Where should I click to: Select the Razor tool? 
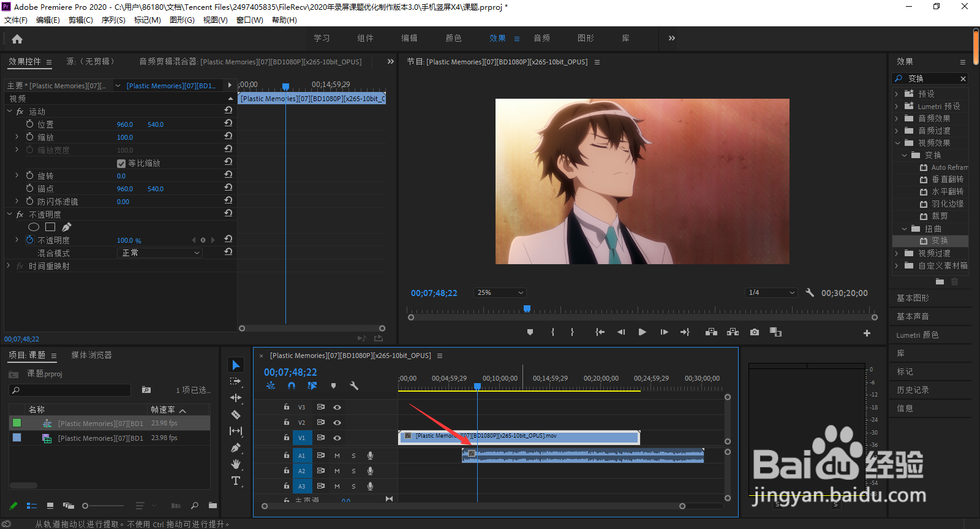[x=236, y=414]
